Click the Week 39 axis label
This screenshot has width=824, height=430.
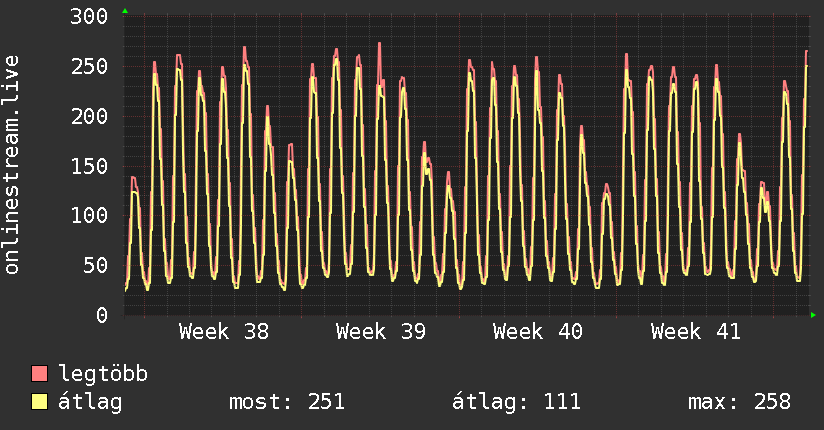pyautogui.click(x=381, y=332)
